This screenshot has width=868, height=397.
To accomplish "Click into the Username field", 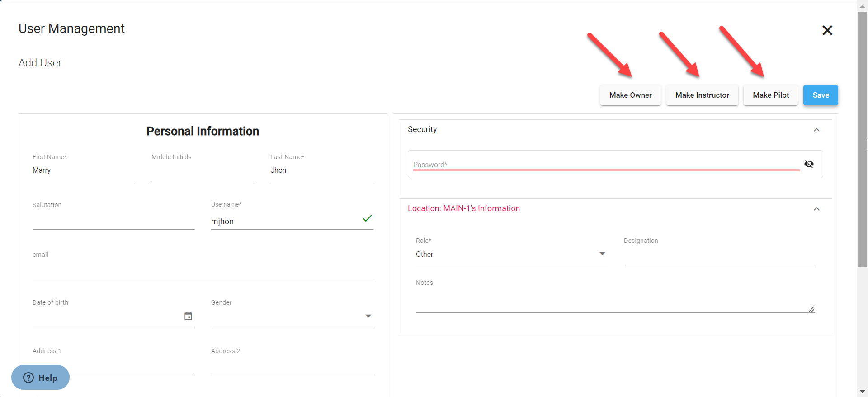I will (x=285, y=222).
